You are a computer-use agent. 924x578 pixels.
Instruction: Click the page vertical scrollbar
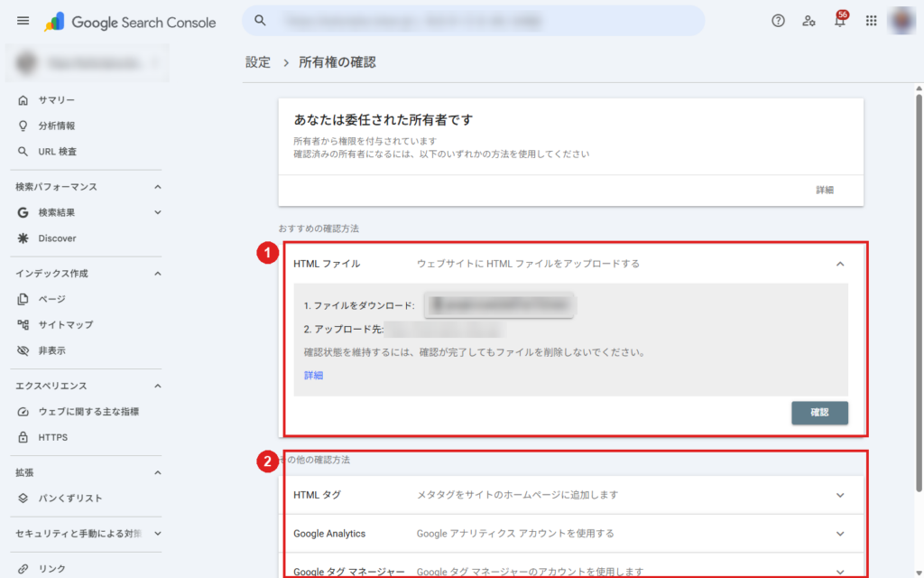(919, 293)
